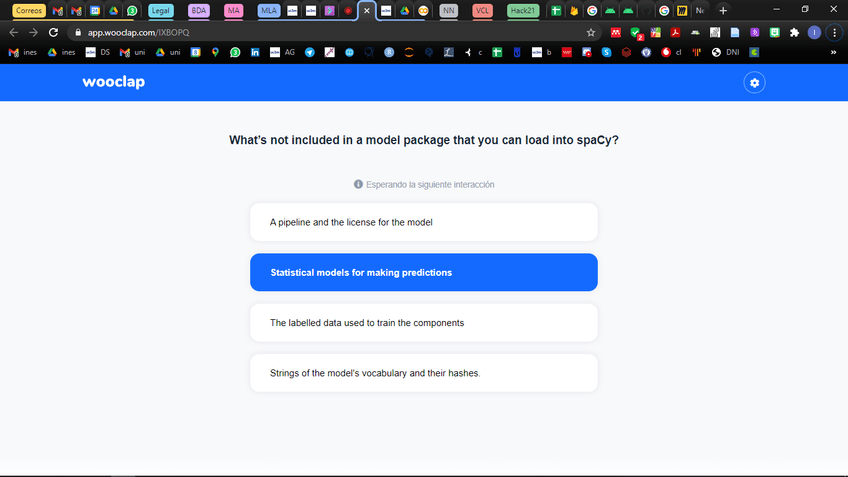
Task: Select answer "A pipeline and the license for the model"
Action: (423, 222)
